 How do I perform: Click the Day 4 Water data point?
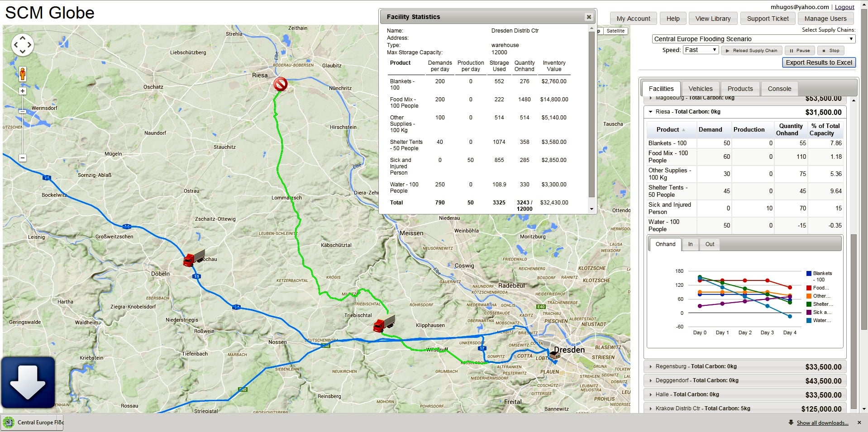click(790, 316)
